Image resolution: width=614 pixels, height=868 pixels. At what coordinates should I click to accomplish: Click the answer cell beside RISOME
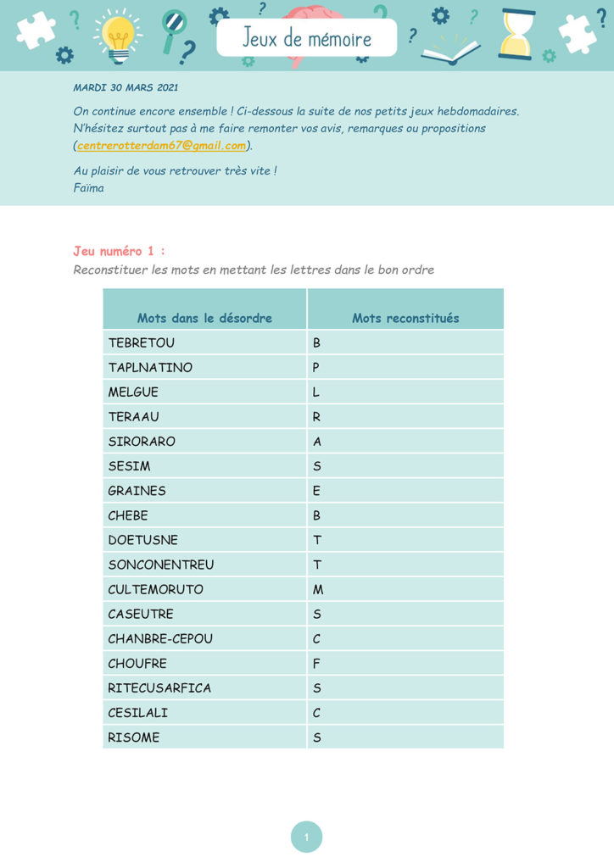(x=405, y=737)
